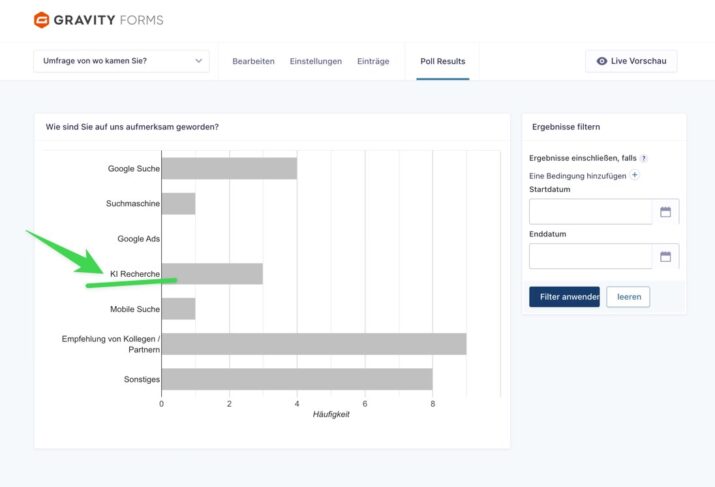Open the Startdatum calendar picker icon
Screen dimensions: 715x487
(x=665, y=212)
